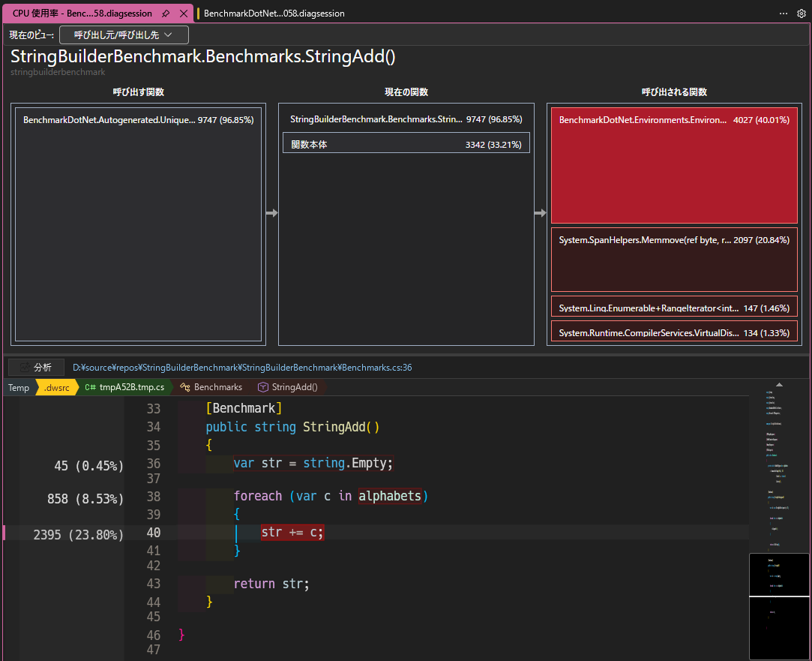Image resolution: width=812 pixels, height=661 pixels.
Task: Close the CPU usage diagsession tab
Action: pyautogui.click(x=184, y=14)
